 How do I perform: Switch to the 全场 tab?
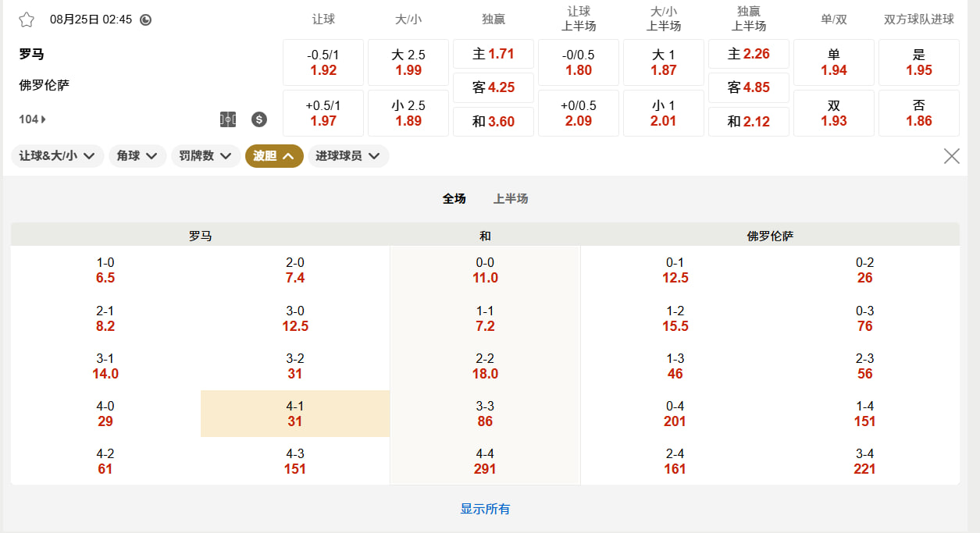(454, 199)
